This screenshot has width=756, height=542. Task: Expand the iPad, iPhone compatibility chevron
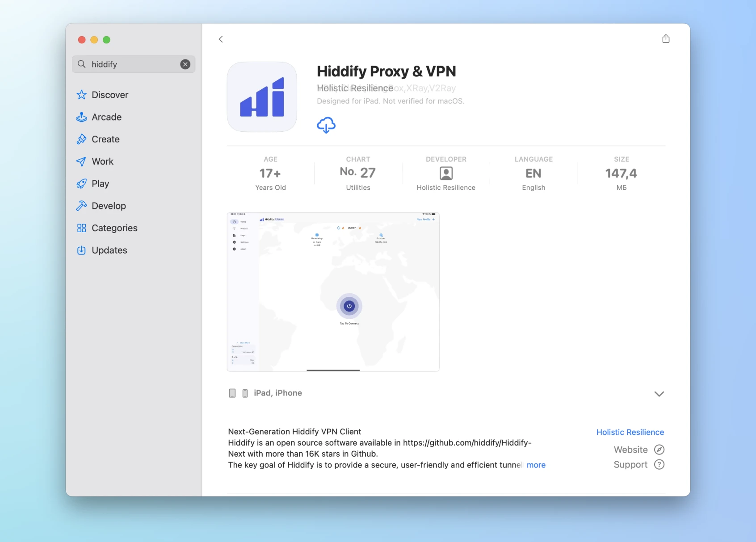coord(659,394)
